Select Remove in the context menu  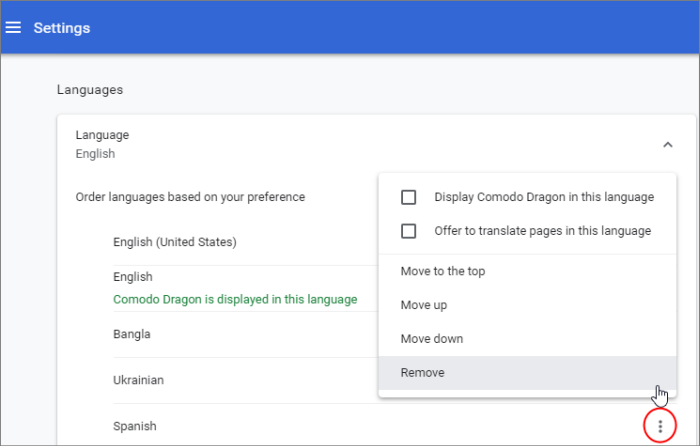527,373
